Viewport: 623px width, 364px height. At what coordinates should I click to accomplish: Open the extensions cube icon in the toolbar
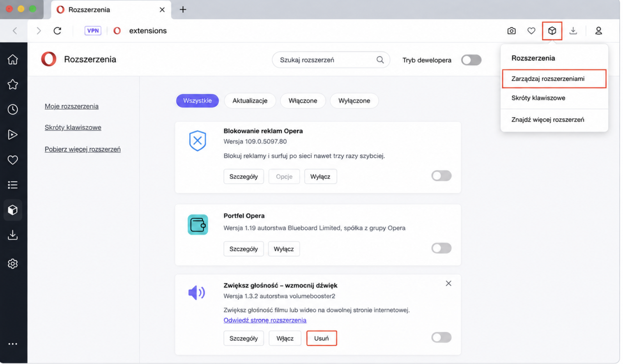(552, 31)
